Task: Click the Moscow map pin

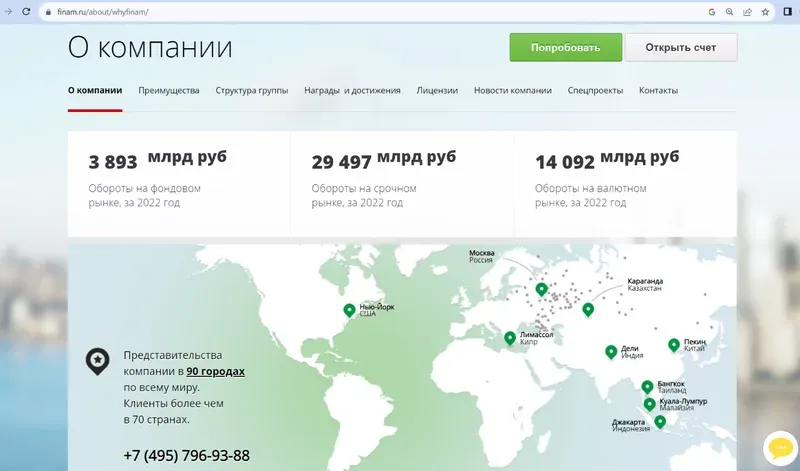Action: point(541,290)
